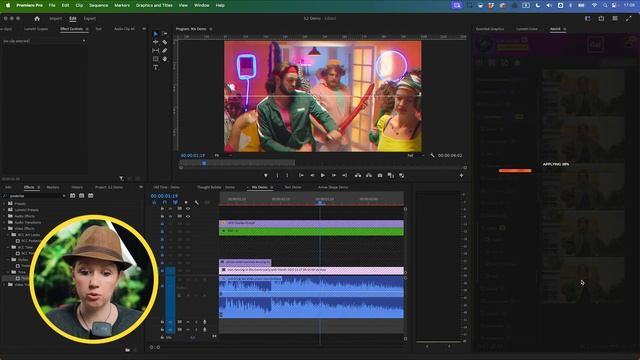Open the File menu

[x=52, y=5]
